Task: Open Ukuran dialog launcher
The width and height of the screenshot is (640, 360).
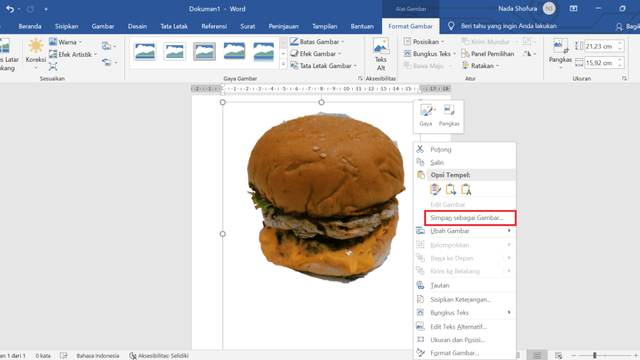Action: click(x=624, y=78)
